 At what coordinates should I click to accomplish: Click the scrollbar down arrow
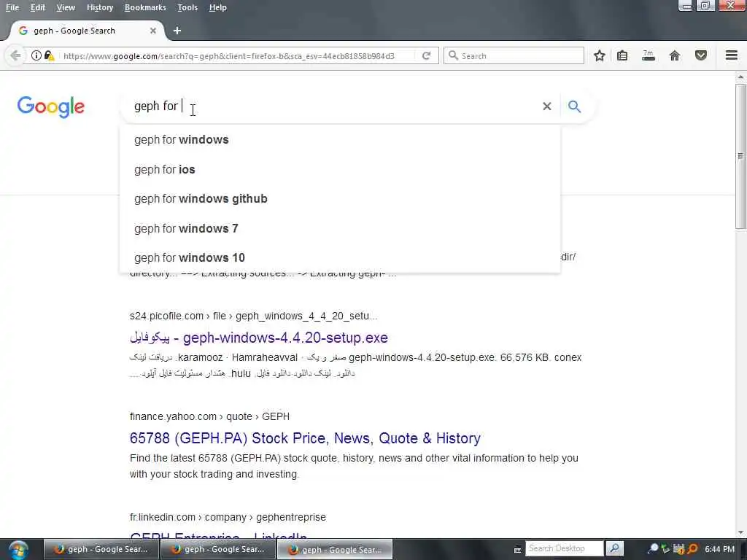coord(741,532)
